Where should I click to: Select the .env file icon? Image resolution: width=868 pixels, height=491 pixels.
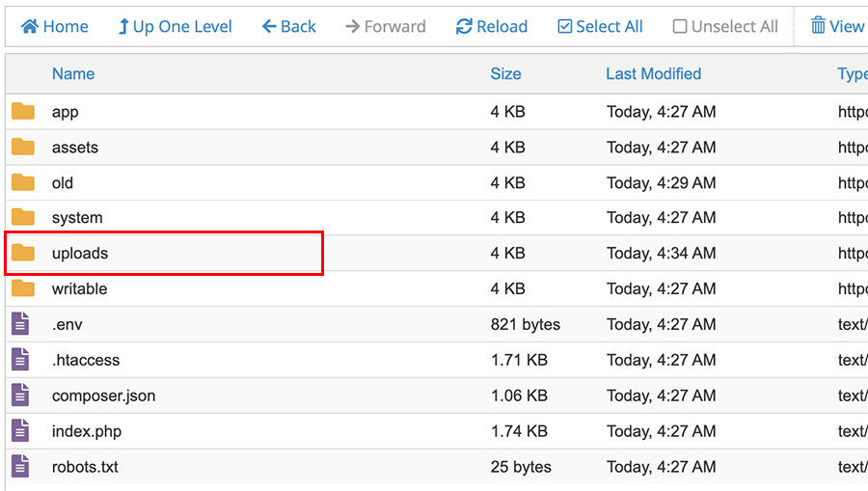pos(21,324)
